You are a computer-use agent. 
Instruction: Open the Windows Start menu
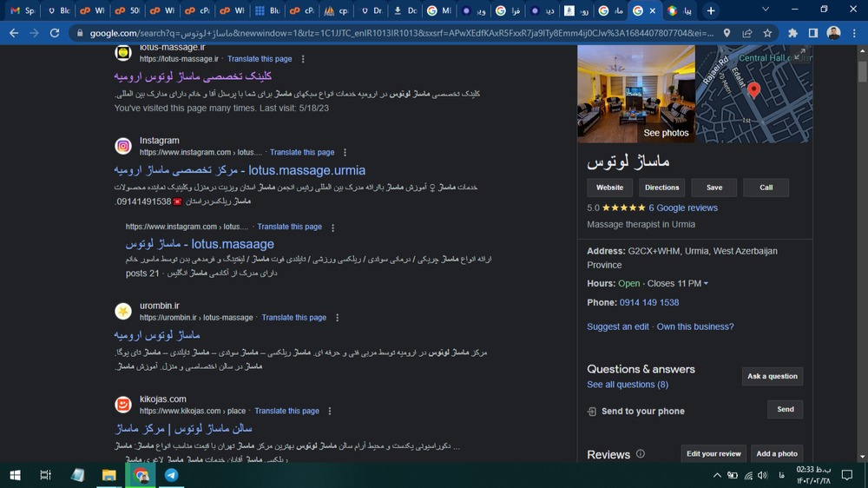click(x=15, y=475)
